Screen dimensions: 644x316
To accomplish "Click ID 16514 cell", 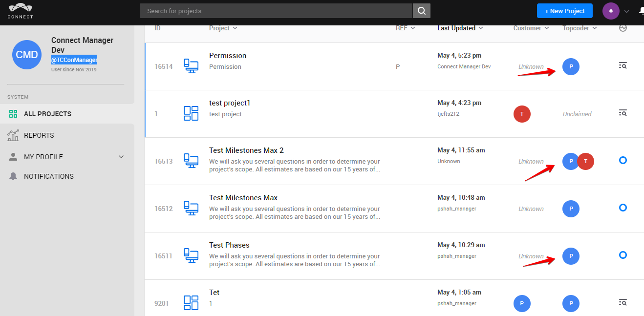I will 164,66.
